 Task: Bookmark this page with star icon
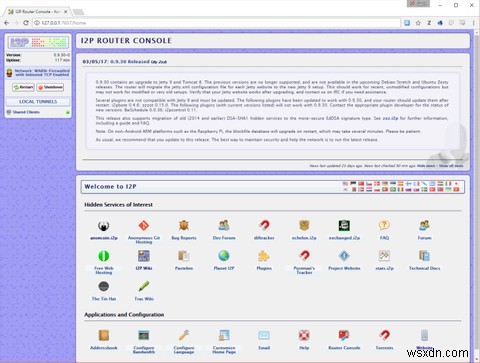tap(418, 23)
